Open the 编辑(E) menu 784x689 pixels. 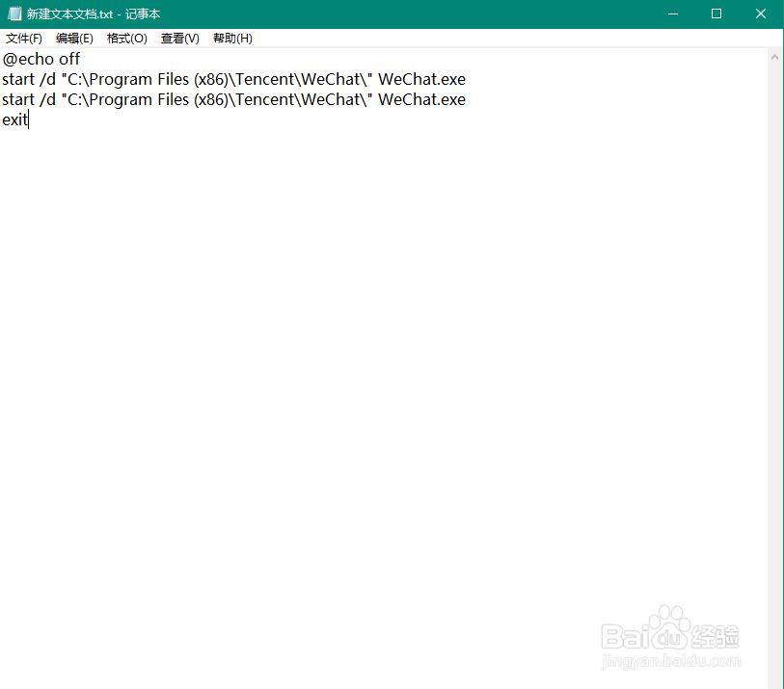(x=74, y=39)
